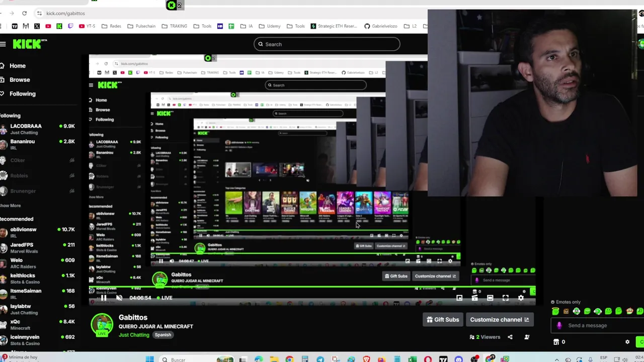Click Customize channel button
The height and width of the screenshot is (362, 644).
(499, 319)
